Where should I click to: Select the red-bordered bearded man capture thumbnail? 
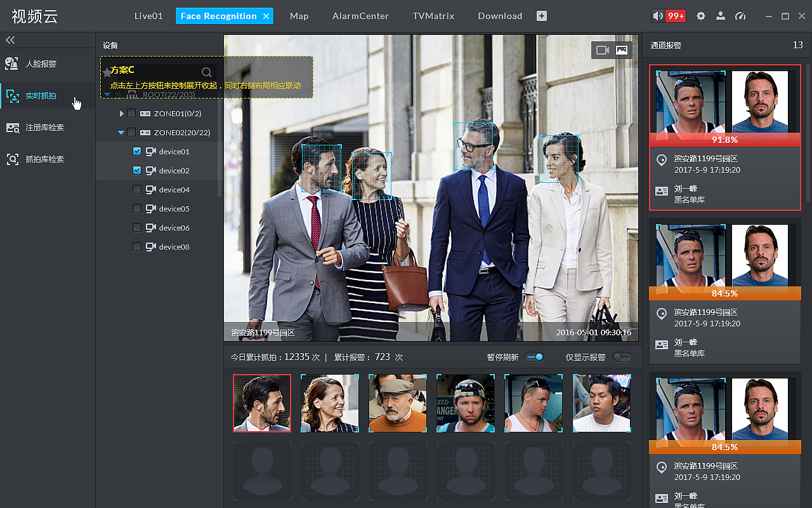click(x=262, y=403)
